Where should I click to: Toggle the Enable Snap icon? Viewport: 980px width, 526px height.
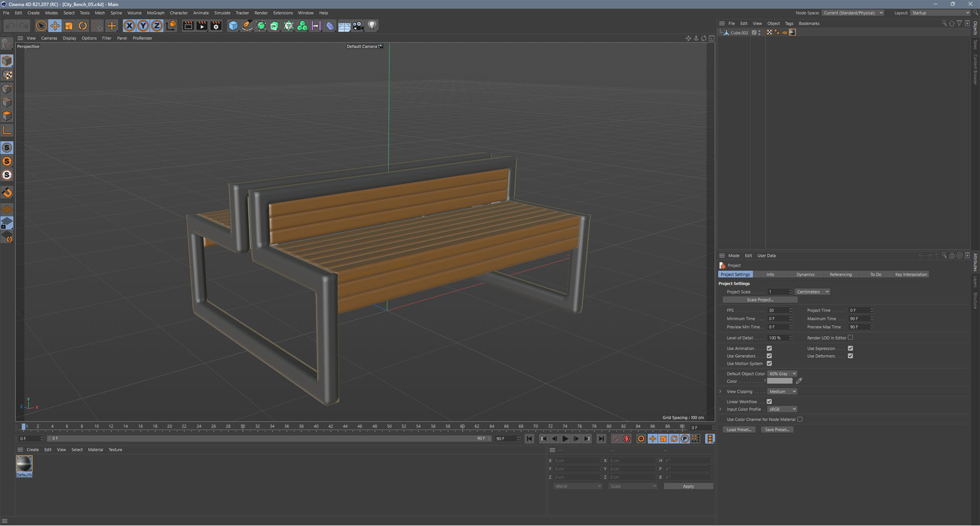(7, 192)
